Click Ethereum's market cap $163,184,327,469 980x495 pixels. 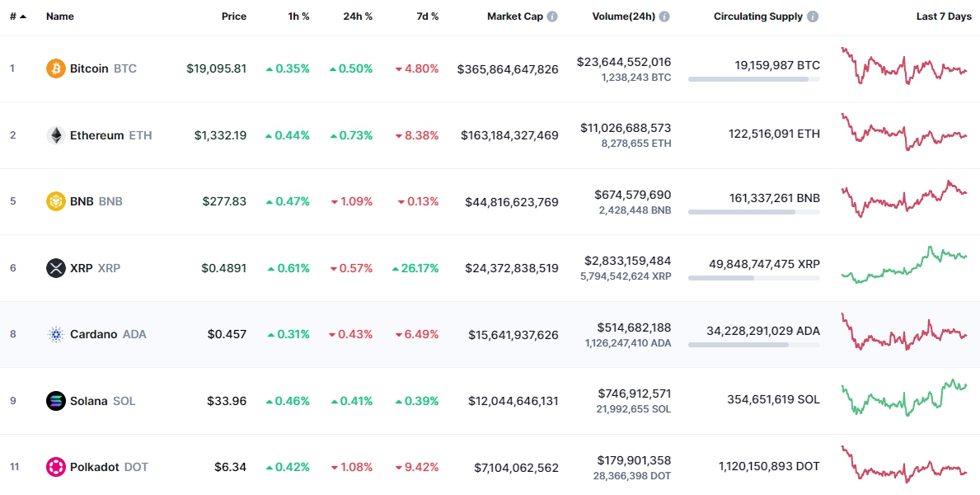click(510, 135)
